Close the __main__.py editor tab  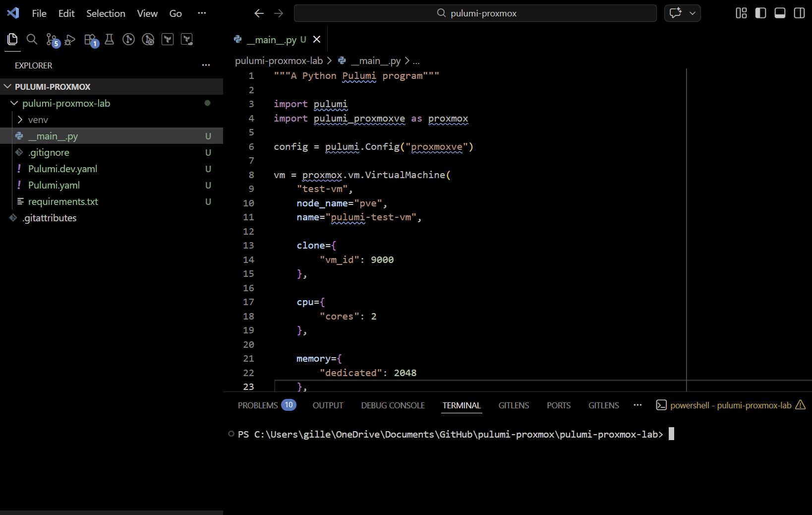317,40
